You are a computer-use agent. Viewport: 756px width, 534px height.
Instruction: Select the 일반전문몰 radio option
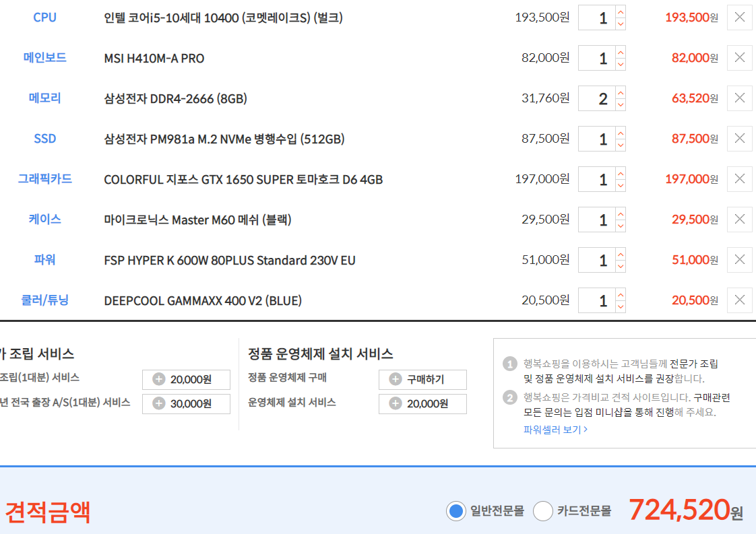coord(456,511)
